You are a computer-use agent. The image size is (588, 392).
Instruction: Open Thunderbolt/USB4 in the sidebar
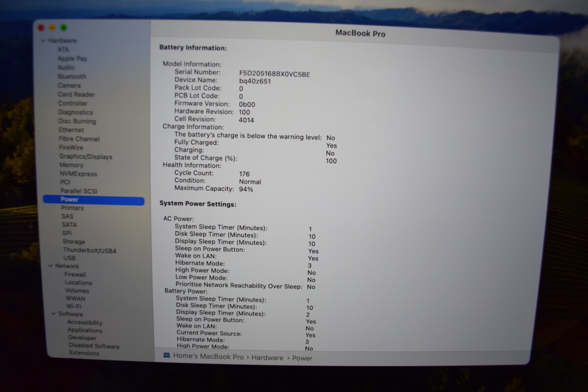click(x=90, y=250)
